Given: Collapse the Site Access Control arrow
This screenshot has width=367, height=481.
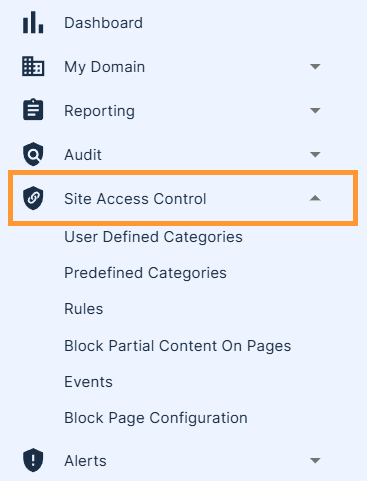Looking at the screenshot, I should [315, 198].
